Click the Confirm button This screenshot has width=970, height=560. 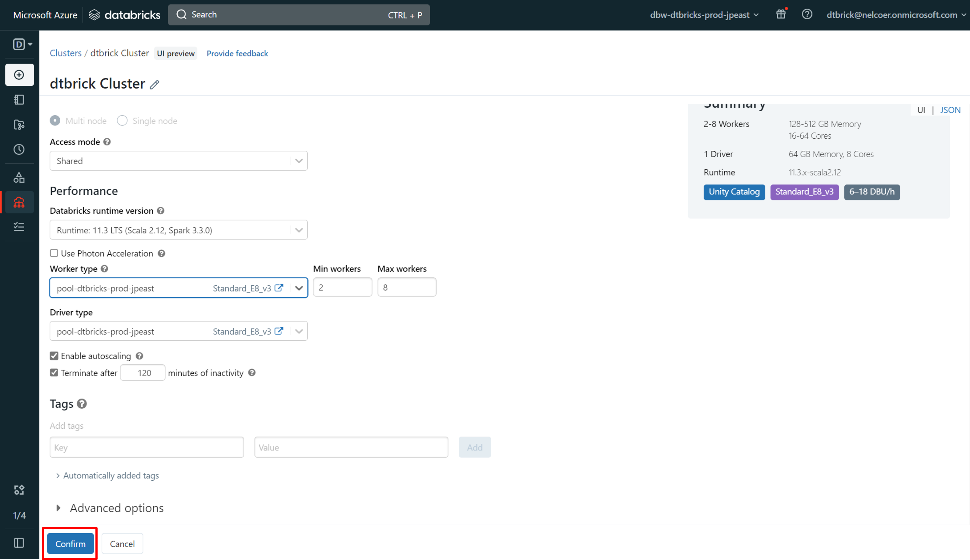(70, 543)
